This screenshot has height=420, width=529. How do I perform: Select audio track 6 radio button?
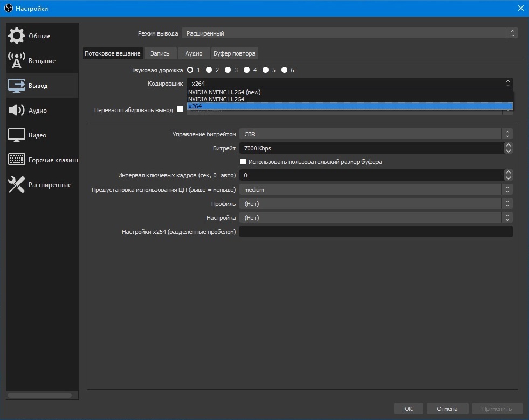285,70
